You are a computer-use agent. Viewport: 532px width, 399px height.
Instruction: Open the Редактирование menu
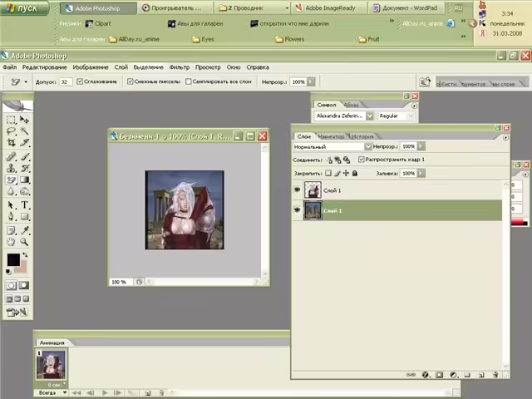point(44,67)
